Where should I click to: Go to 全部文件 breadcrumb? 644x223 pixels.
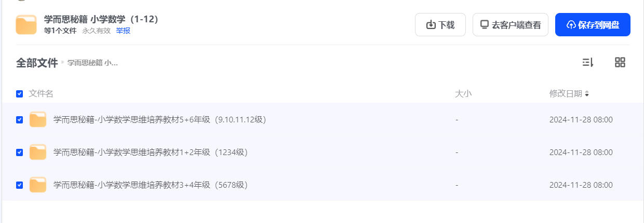point(37,63)
